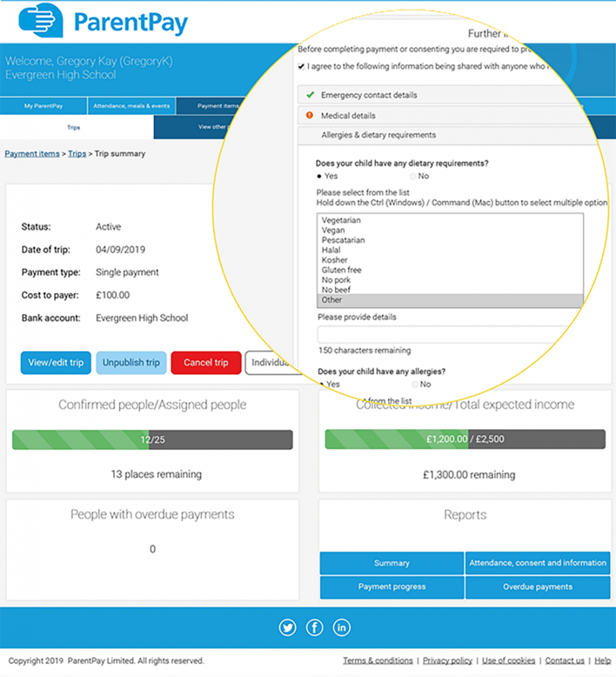Image resolution: width=616 pixels, height=677 pixels.
Task: Open Attendance, consent and information report
Action: 537,563
